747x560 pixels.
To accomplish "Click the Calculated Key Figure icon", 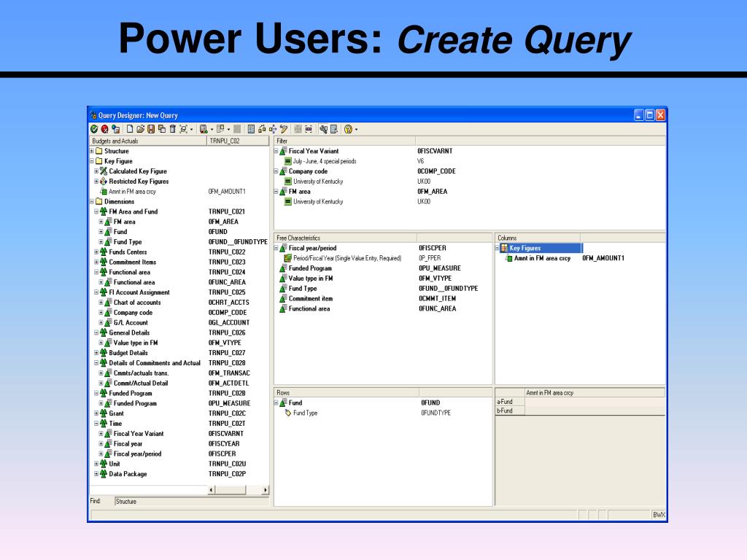I will point(104,171).
